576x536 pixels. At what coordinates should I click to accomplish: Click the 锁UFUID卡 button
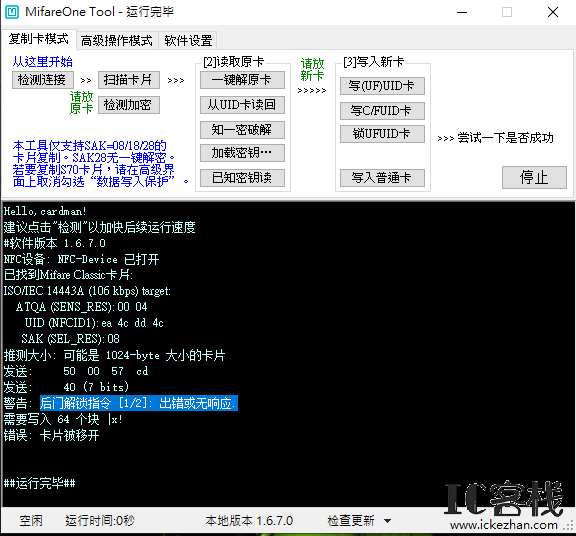click(x=382, y=134)
